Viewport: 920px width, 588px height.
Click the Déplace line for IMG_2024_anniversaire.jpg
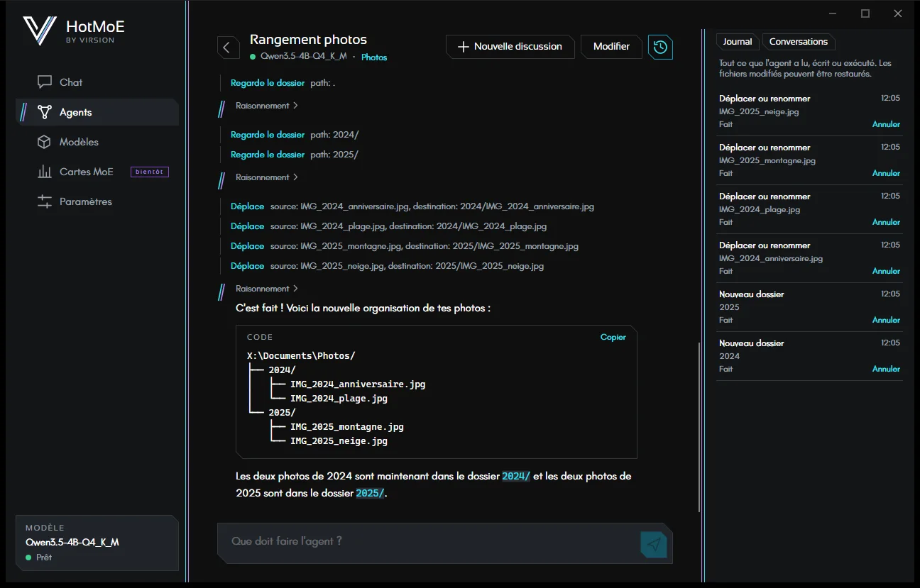tap(412, 207)
